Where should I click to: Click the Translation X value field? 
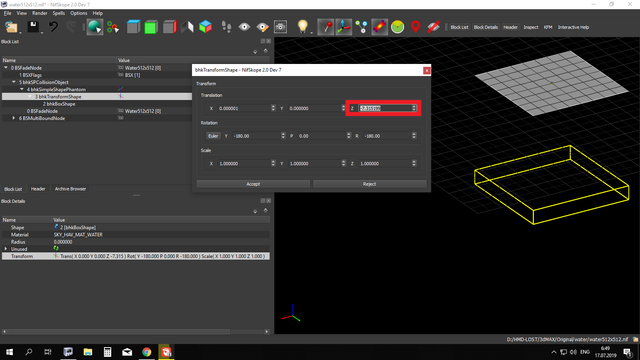[x=244, y=108]
